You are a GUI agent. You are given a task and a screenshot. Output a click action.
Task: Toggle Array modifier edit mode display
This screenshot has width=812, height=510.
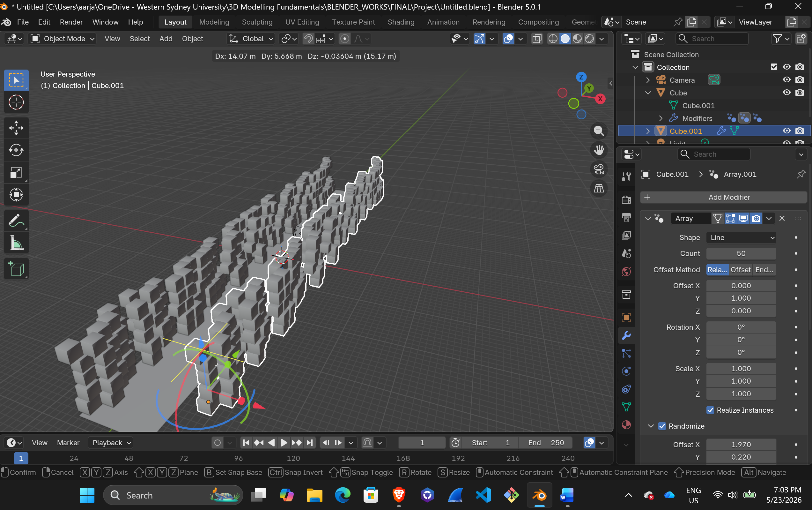point(730,219)
